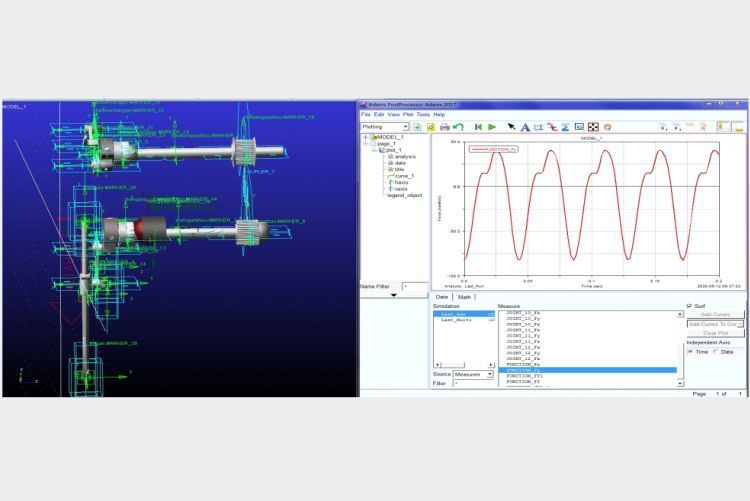The image size is (750, 501).
Task: Click the next page toolbar icon
Action: pos(676,127)
